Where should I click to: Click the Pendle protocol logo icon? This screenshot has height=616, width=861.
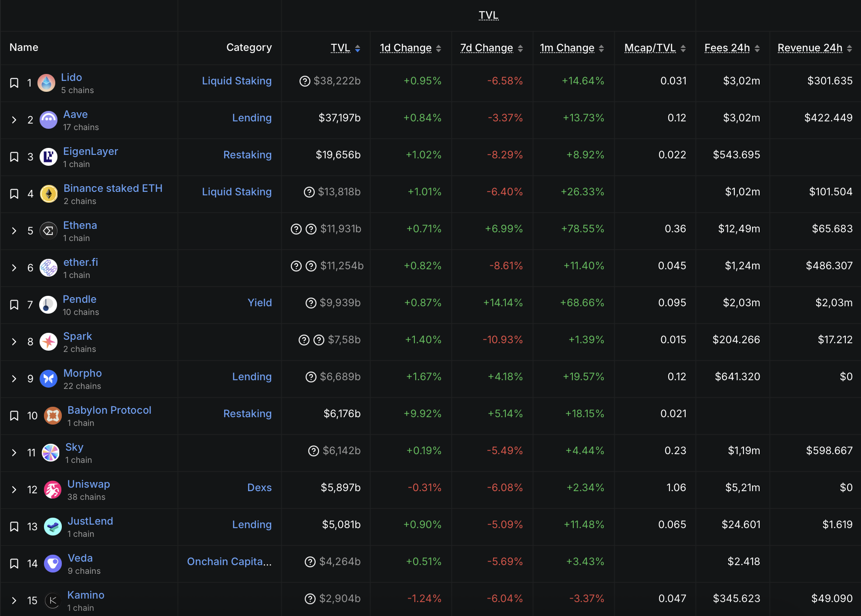pyautogui.click(x=48, y=305)
